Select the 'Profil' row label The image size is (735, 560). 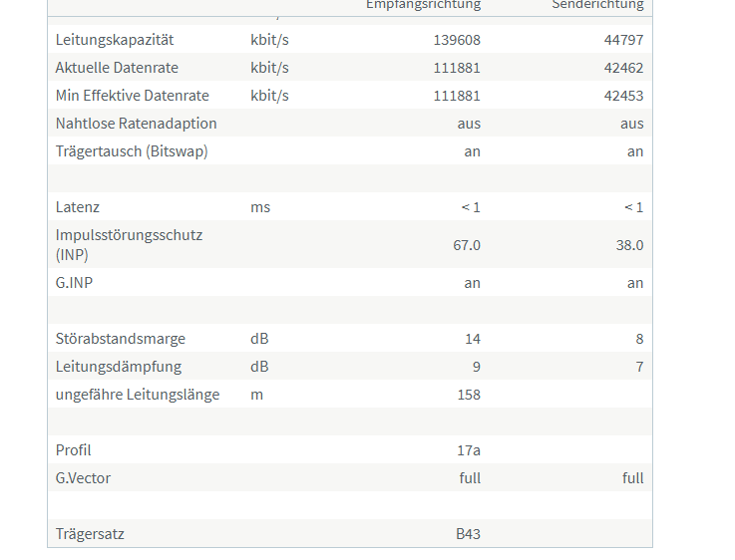[x=73, y=450]
